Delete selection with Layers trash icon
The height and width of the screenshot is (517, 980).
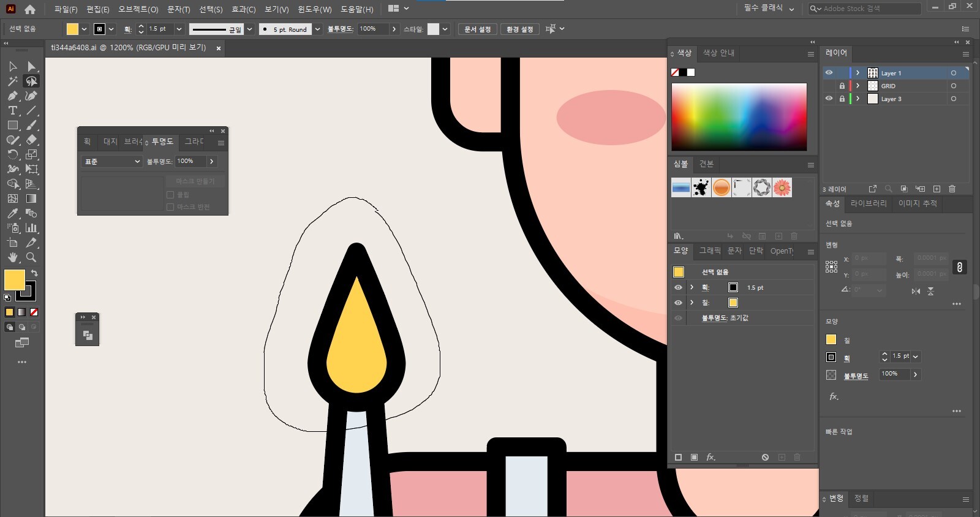(952, 189)
